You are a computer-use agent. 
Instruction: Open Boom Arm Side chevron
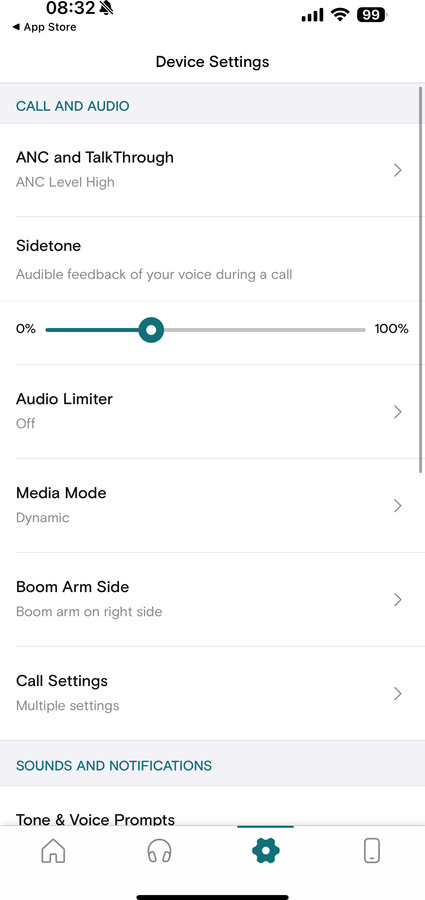(x=397, y=600)
